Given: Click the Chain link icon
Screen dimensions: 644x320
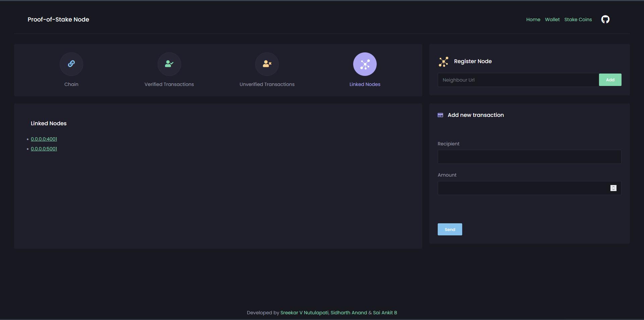Looking at the screenshot, I should coord(71,64).
